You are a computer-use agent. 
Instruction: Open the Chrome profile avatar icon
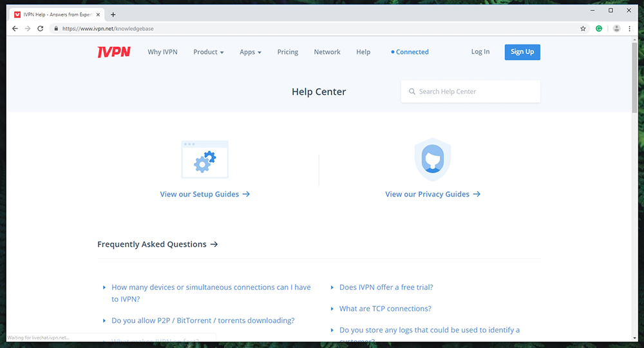[x=616, y=28]
